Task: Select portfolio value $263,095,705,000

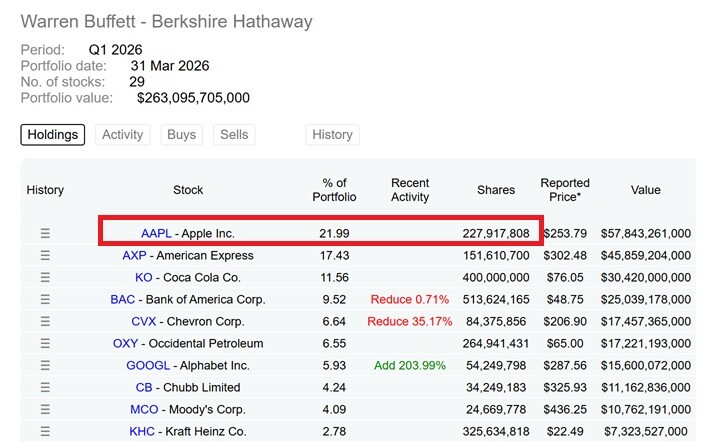Action: point(193,98)
